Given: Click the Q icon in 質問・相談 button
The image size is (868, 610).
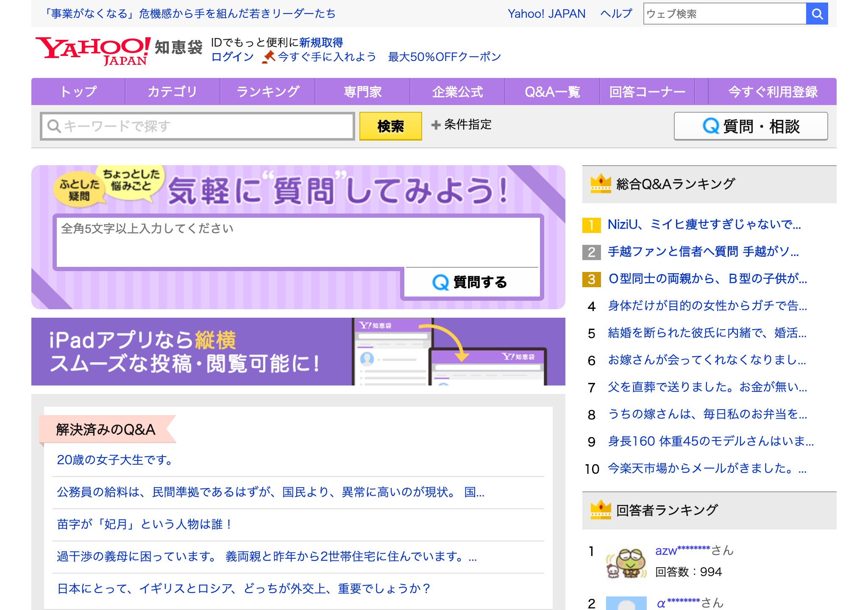Looking at the screenshot, I should (711, 126).
